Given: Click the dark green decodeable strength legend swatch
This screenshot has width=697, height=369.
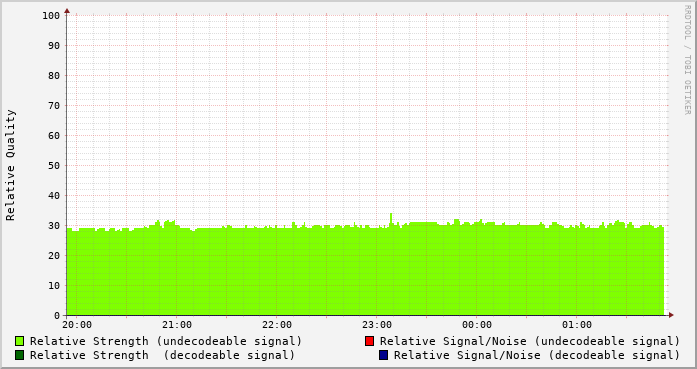Looking at the screenshot, I should pyautogui.click(x=20, y=355).
